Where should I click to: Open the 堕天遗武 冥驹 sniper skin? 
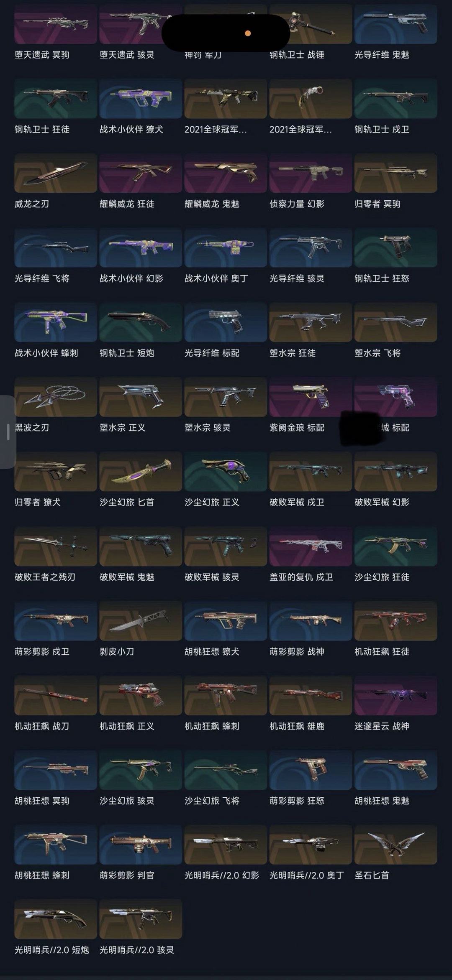[56, 24]
